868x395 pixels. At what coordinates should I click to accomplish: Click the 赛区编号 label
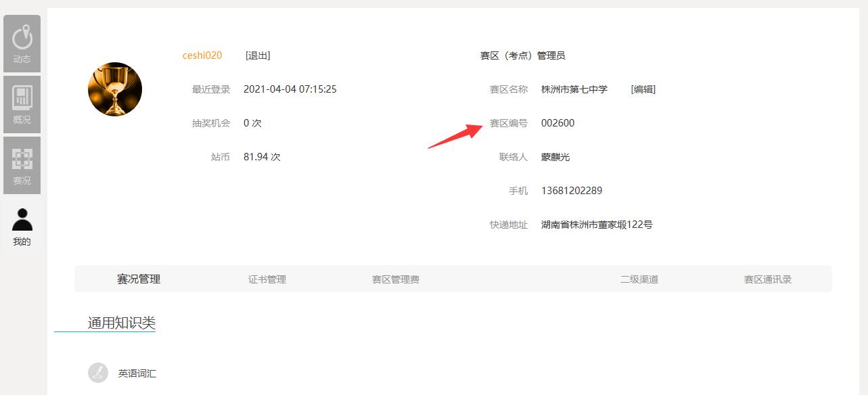point(509,123)
